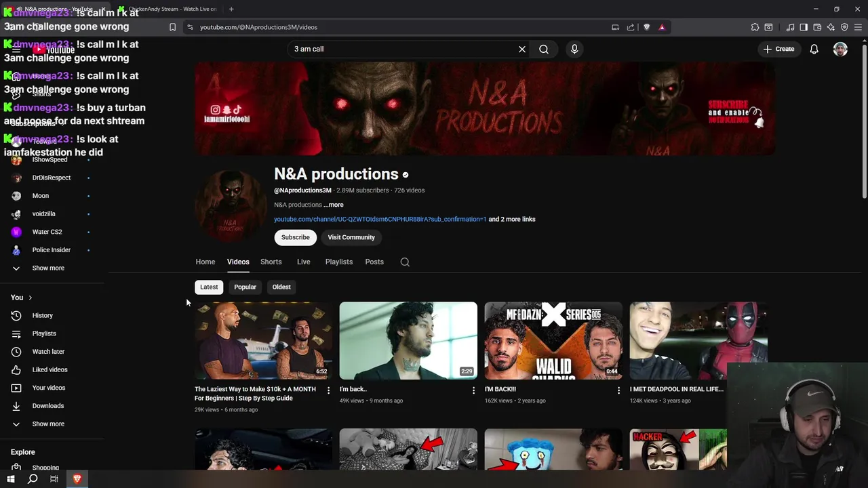868x488 pixels.
Task: Open the 'You' section chevron
Action: coord(30,298)
